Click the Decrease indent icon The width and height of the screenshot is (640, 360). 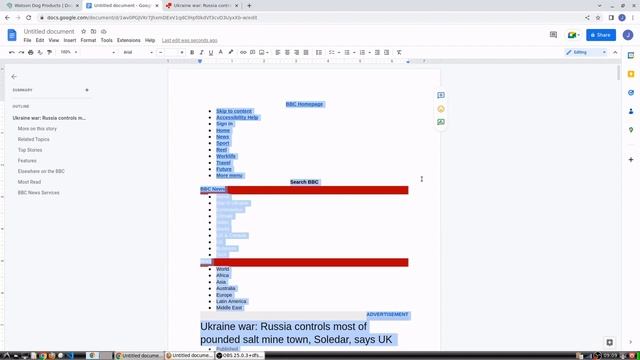[377, 52]
